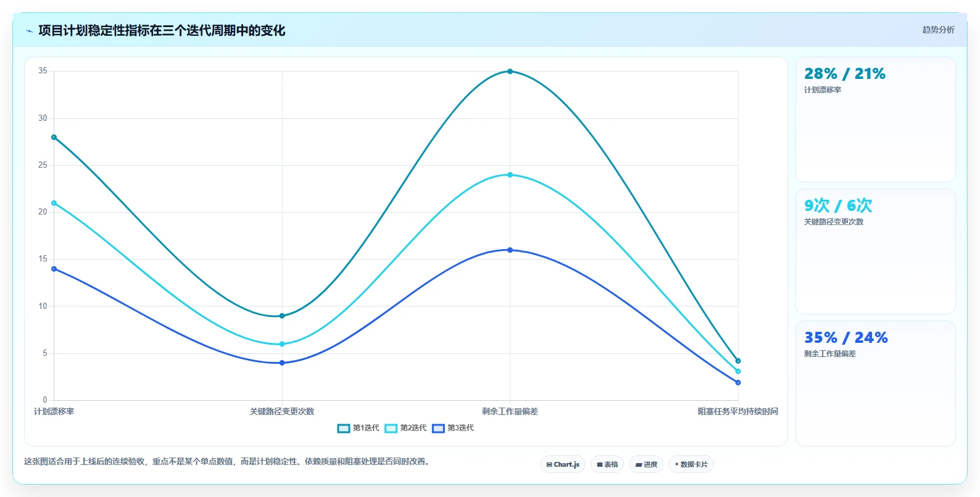The image size is (980, 497).
Task: Select the 第2迭代 阻塞任务平均持续时间 point
Action: (738, 371)
